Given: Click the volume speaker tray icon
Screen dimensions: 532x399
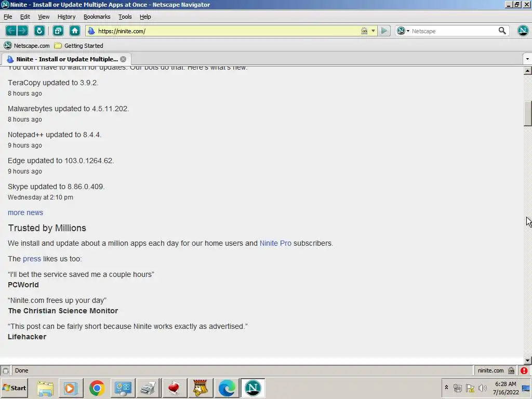Looking at the screenshot, I should pyautogui.click(x=482, y=388).
